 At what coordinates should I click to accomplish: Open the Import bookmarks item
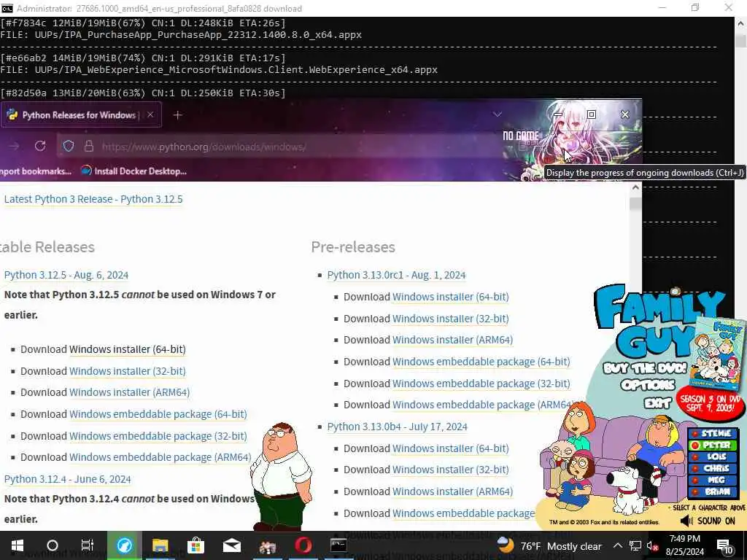click(36, 171)
